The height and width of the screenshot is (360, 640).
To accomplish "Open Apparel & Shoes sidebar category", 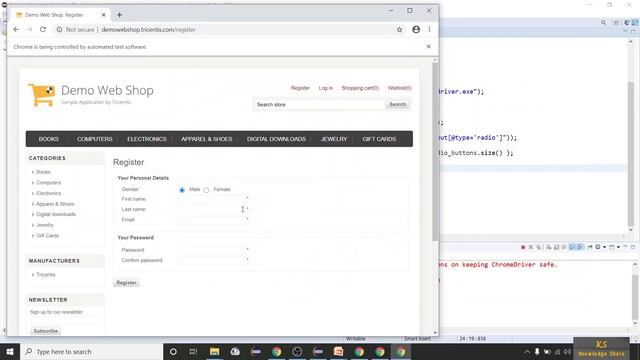I will [x=55, y=204].
